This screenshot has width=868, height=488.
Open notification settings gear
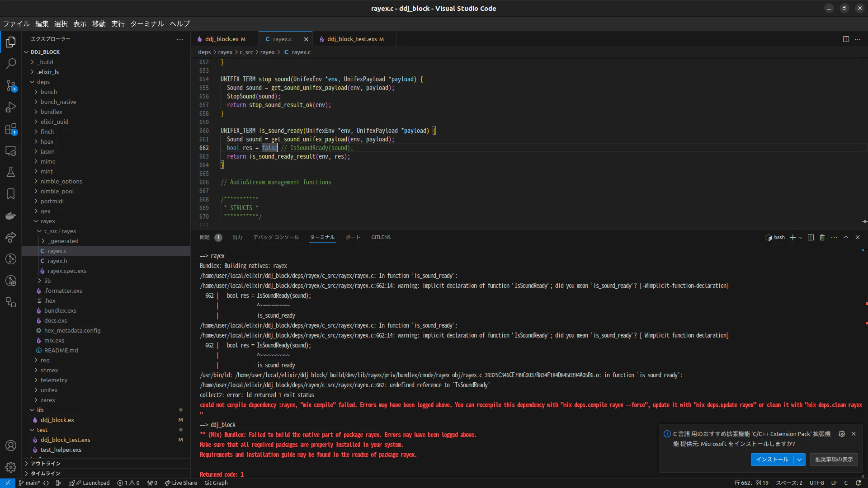click(x=842, y=434)
